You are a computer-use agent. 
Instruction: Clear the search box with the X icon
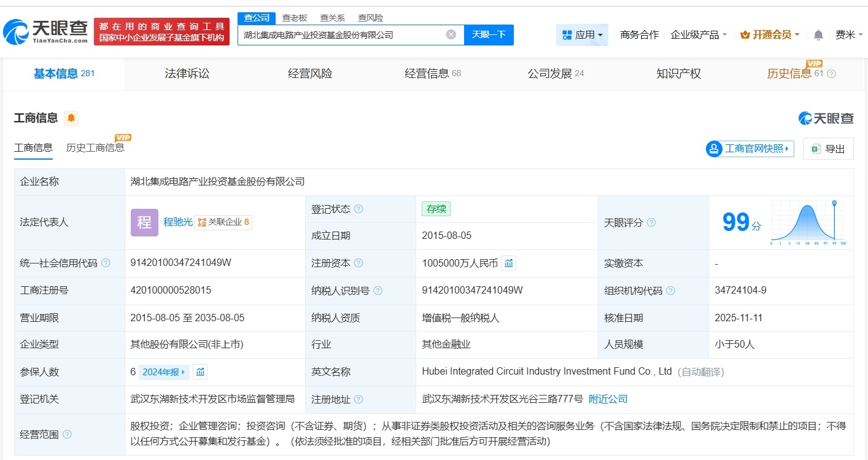coord(451,34)
